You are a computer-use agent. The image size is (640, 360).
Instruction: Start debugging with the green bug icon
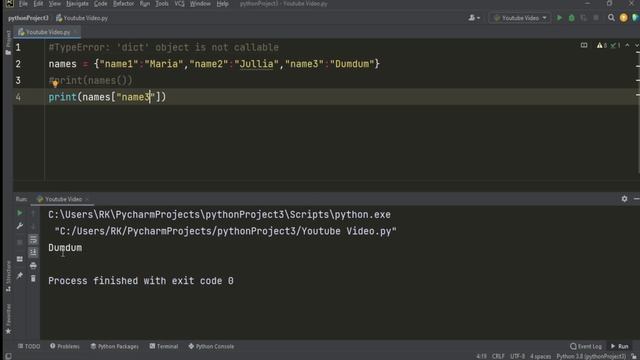coord(571,18)
